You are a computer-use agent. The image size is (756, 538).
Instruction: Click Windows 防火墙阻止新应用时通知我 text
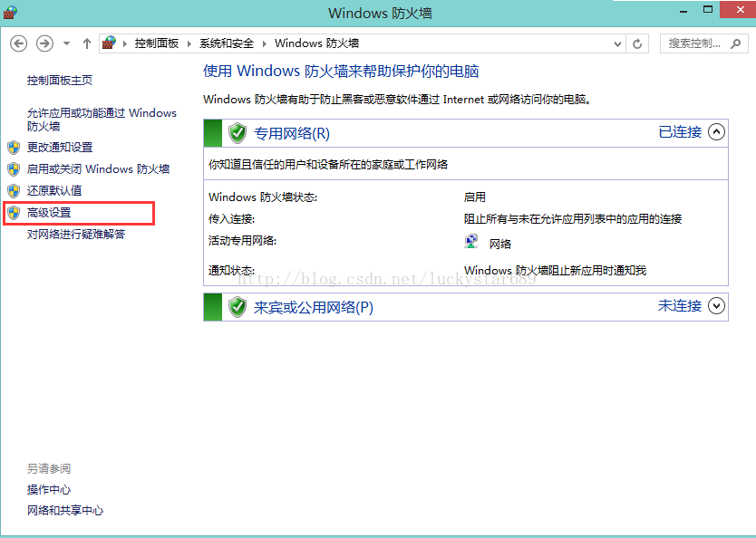pos(555,270)
